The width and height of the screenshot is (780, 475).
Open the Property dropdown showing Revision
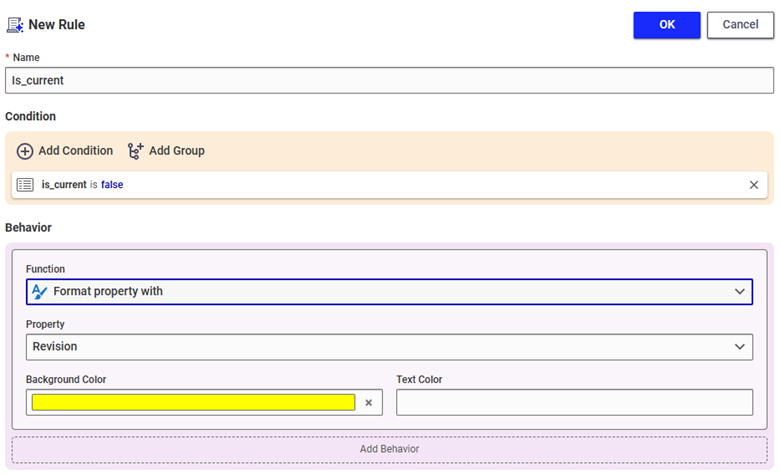pos(389,347)
